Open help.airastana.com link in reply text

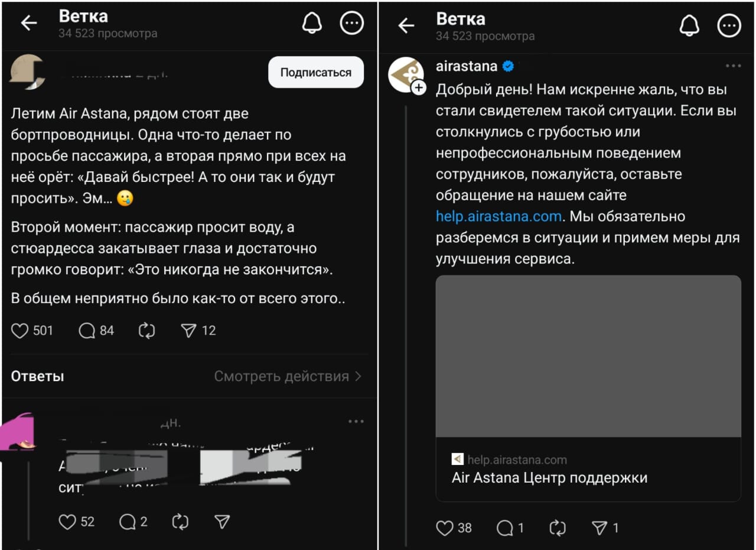coord(498,216)
